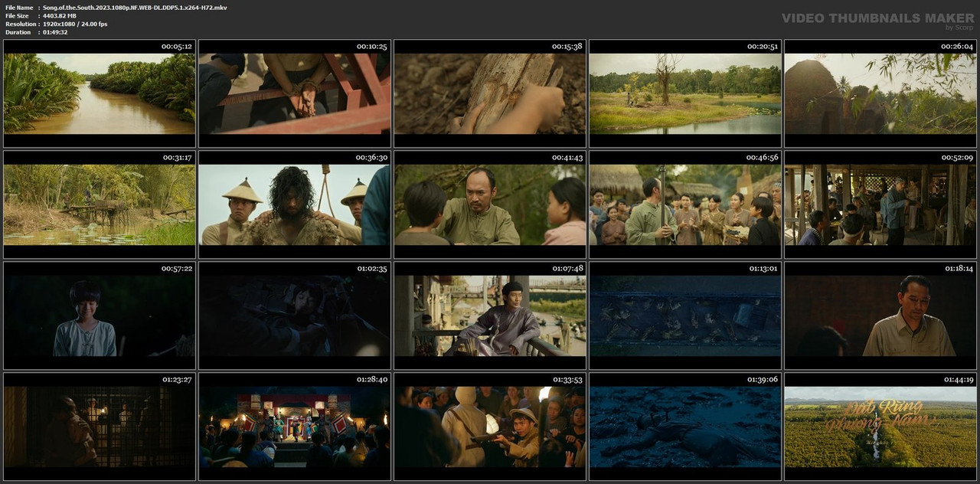
Task: Click the resolution value 1920x1080 / 24.00 fps
Action: click(75, 25)
